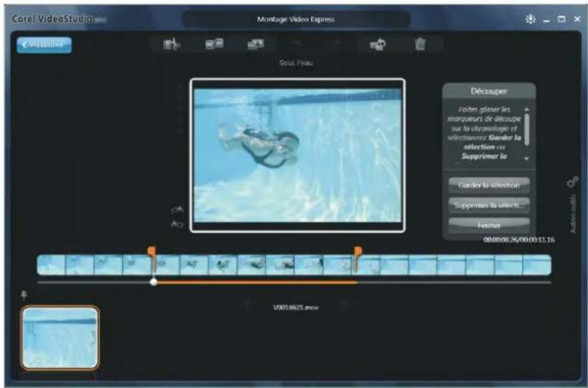588x388 pixels.
Task: Select the underwater clip thumbnail in the library
Action: [x=60, y=338]
